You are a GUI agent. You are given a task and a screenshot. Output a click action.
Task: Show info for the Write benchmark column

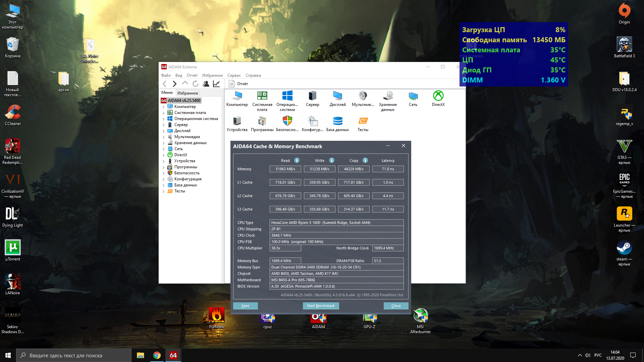point(332,160)
